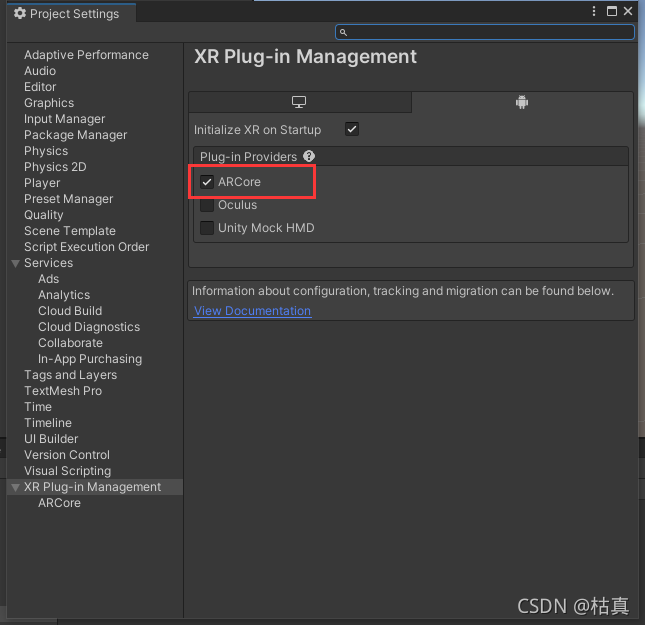Select Physics in the settings list
645x625 pixels.
46,151
